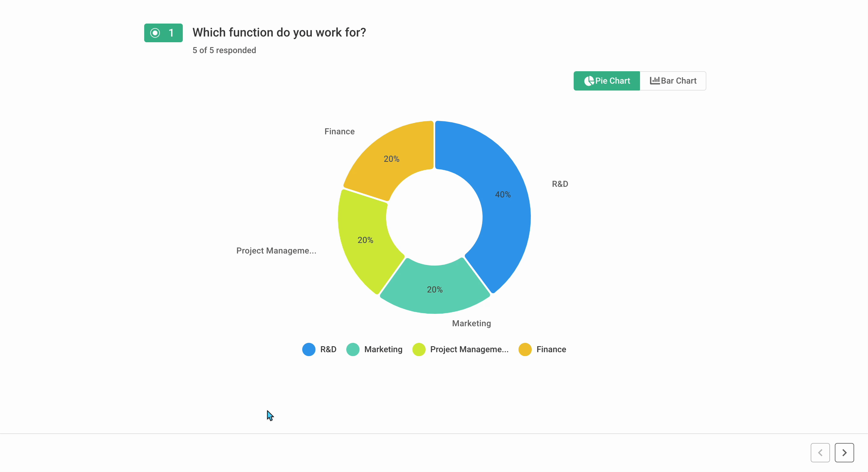Switch chart display to Bar Chart

click(x=673, y=81)
